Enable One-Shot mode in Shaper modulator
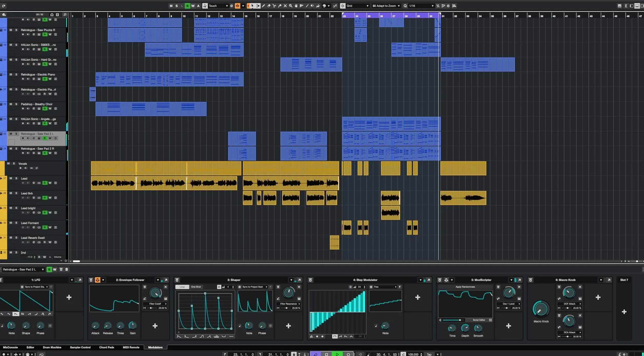Image resolution: width=644 pixels, height=356 pixels. pyautogui.click(x=196, y=287)
